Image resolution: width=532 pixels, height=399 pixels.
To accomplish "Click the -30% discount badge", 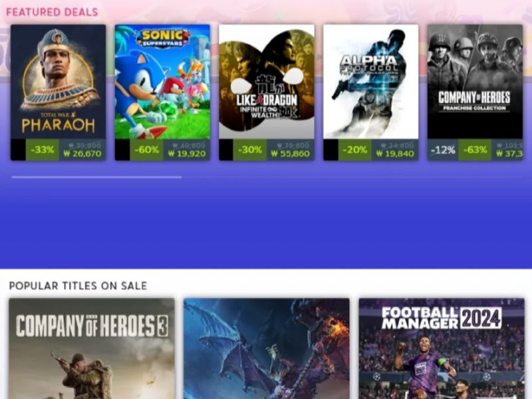I will coord(250,150).
